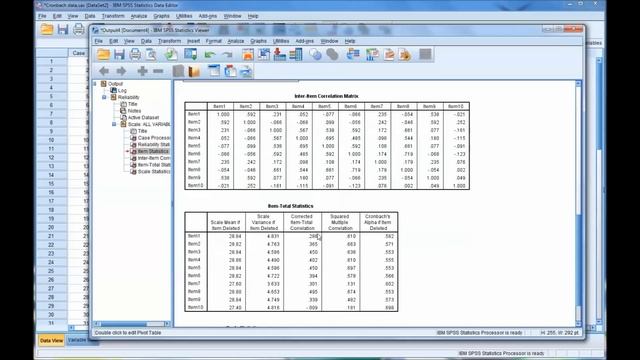Click 'Corrected Item-Total Correlation' column header
This screenshot has height=360, width=640.
[x=302, y=222]
